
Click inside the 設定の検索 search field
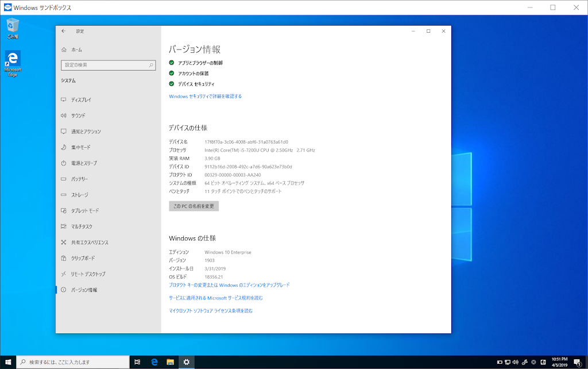pos(109,66)
